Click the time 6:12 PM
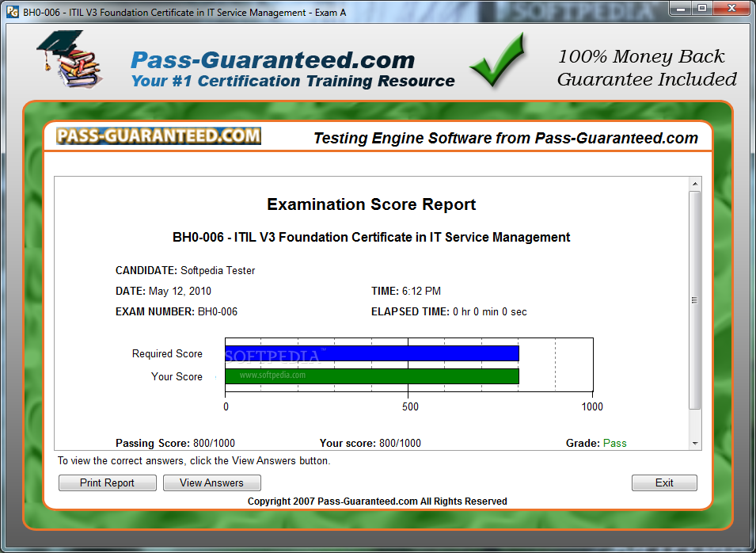Screen dimensions: 756x553 (x=421, y=292)
